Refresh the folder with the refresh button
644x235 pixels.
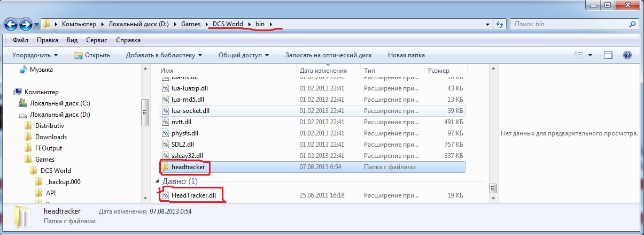tap(499, 25)
